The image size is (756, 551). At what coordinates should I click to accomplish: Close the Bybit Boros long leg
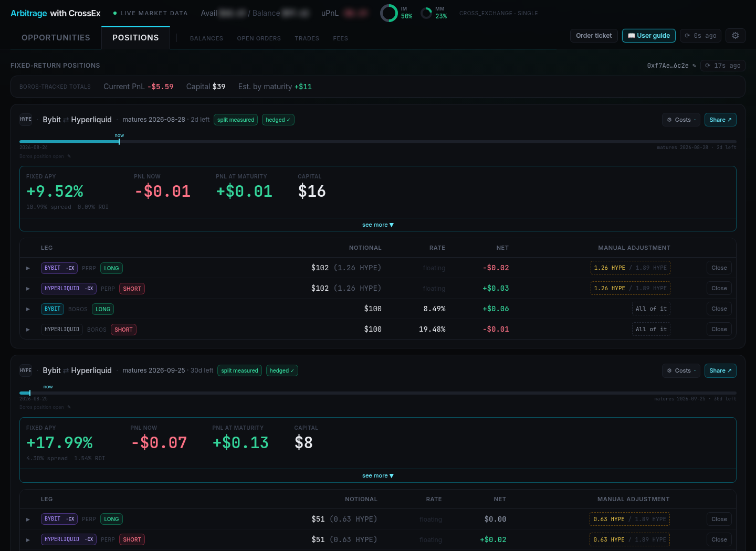coord(719,309)
